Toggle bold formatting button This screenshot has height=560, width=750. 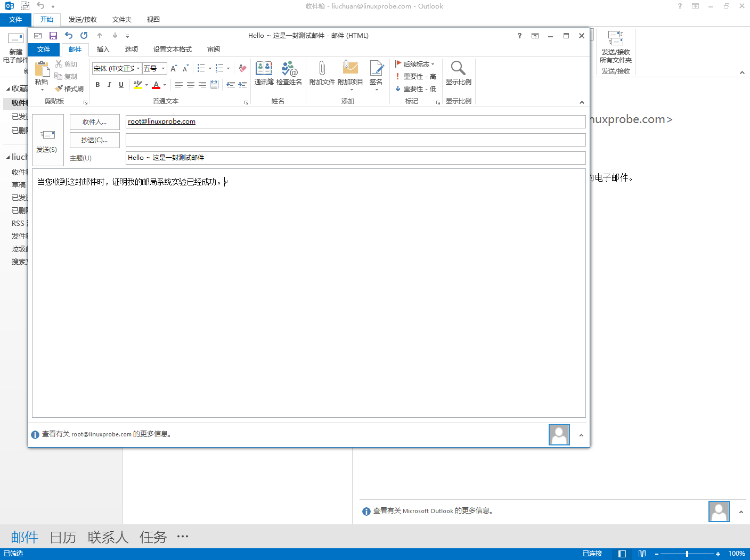coord(97,85)
